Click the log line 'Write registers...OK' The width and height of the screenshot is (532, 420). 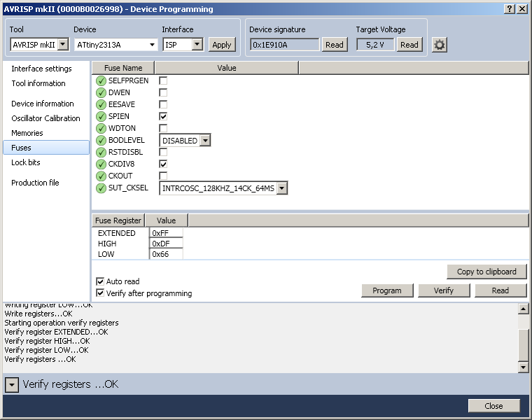click(x=38, y=314)
